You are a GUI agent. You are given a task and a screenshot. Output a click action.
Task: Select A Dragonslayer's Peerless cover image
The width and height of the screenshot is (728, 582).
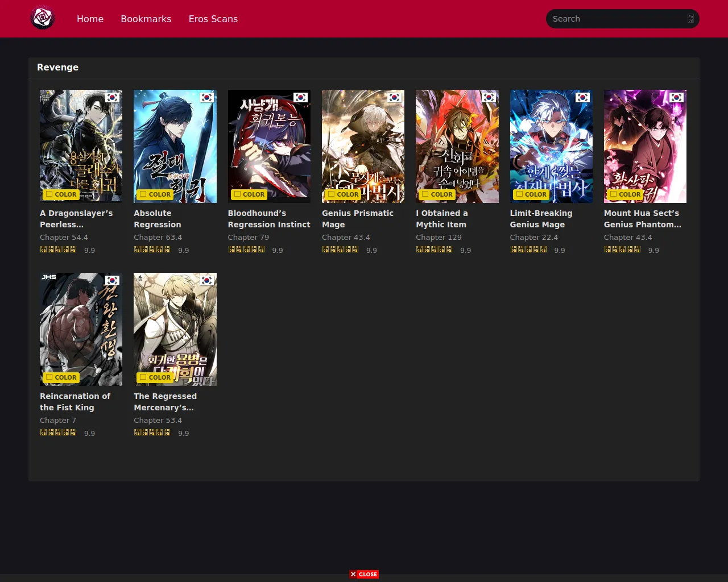(x=81, y=146)
